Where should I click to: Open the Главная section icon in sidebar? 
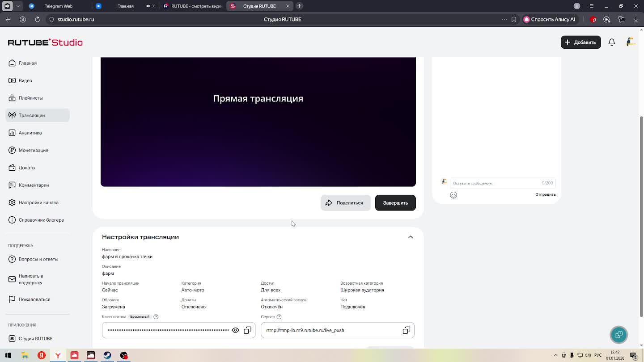[x=12, y=63]
